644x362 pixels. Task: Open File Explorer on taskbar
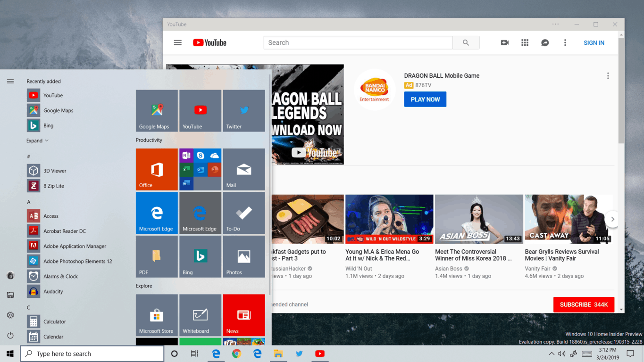click(278, 354)
